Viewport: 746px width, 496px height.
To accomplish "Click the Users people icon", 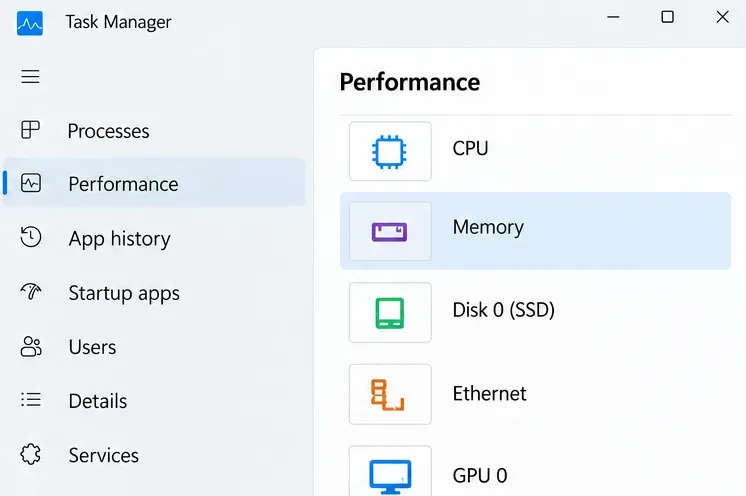I will (x=31, y=347).
